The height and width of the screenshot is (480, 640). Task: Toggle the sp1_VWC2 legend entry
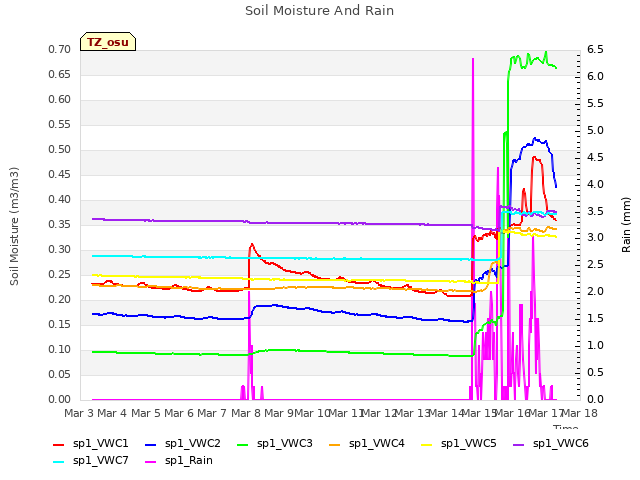(183, 443)
